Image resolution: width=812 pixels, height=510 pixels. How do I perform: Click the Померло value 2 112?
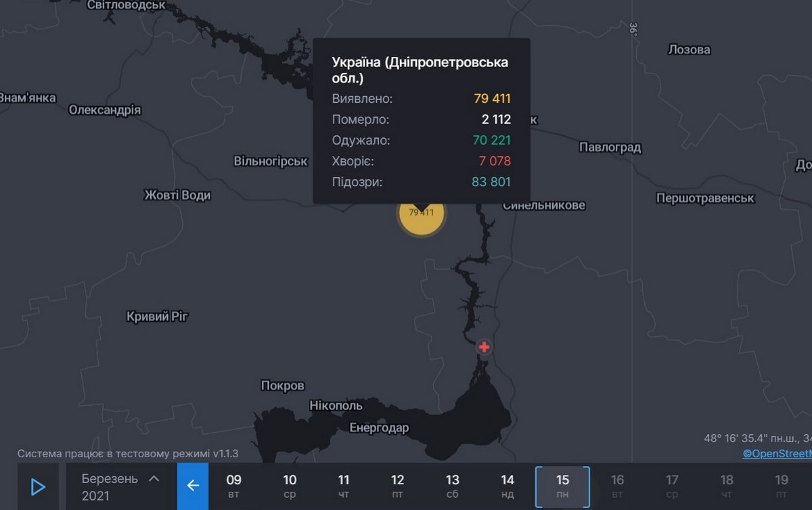pos(497,120)
